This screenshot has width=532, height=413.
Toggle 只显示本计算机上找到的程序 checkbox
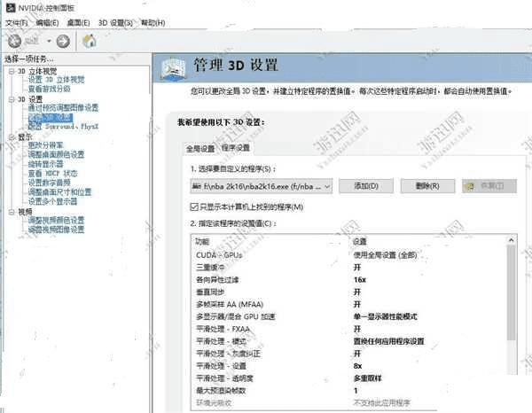point(194,206)
